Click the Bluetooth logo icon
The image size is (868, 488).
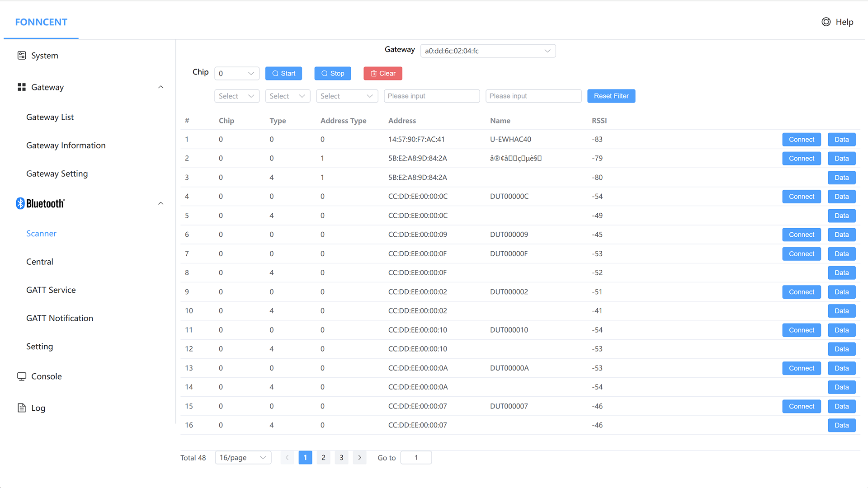[20, 203]
